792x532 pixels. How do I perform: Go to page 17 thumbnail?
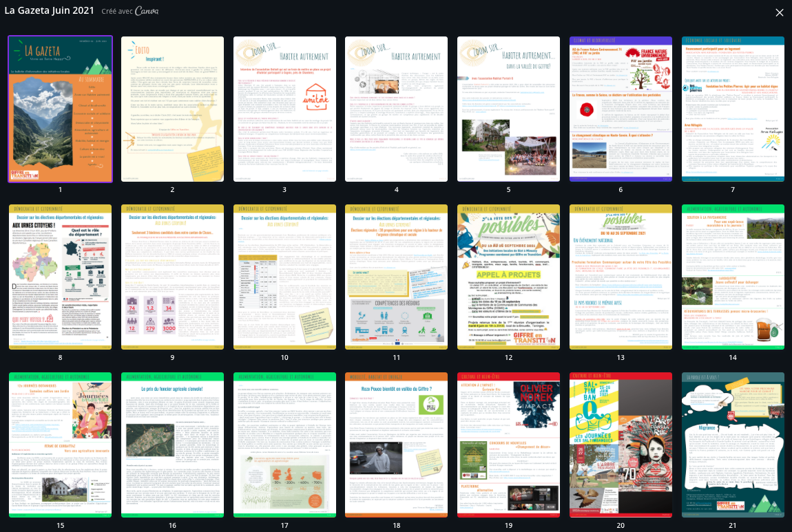[284, 445]
